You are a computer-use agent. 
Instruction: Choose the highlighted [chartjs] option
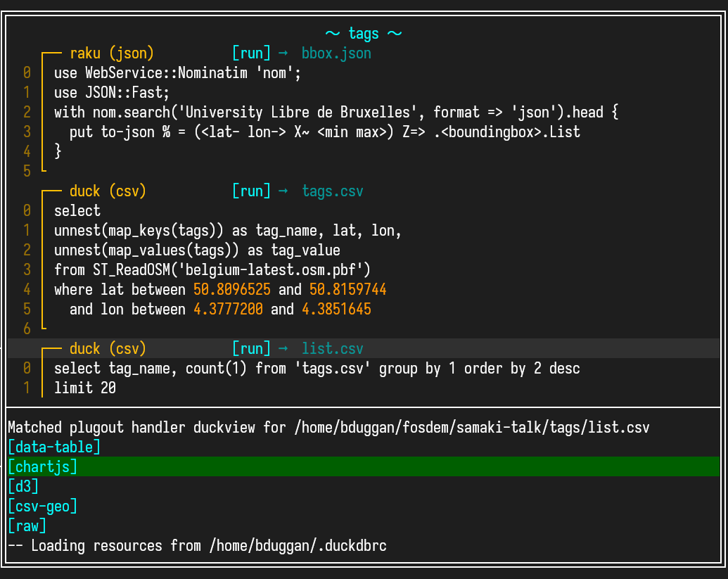coord(42,466)
